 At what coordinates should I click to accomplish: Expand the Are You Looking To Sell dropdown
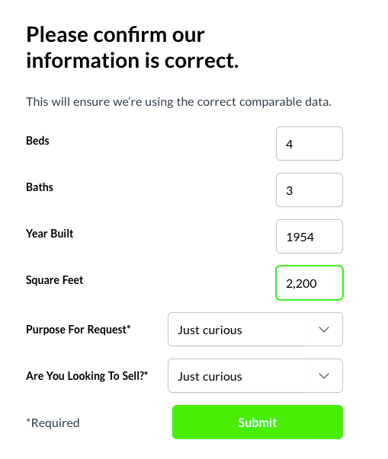point(255,376)
